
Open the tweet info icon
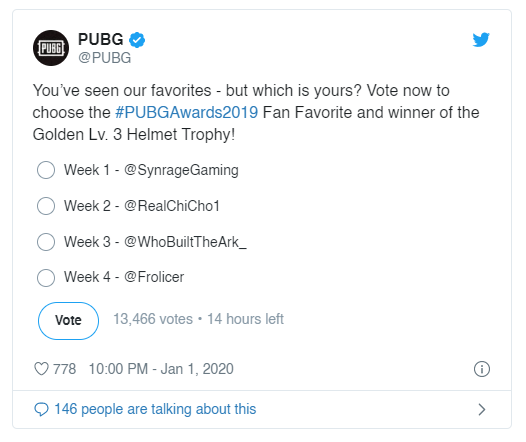(x=482, y=369)
